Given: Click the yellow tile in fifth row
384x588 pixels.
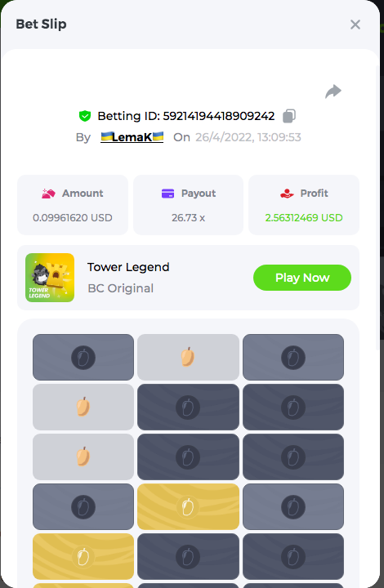Looking at the screenshot, I should 83,556.
